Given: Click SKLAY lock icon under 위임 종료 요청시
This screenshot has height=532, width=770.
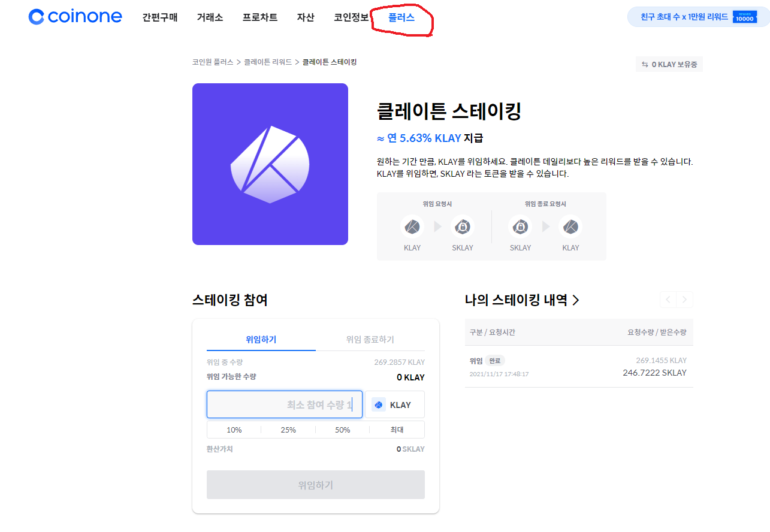Looking at the screenshot, I should 520,227.
